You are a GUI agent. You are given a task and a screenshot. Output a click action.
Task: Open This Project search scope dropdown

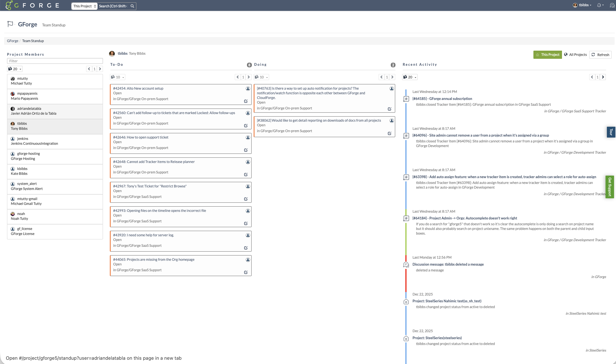[x=85, y=6]
